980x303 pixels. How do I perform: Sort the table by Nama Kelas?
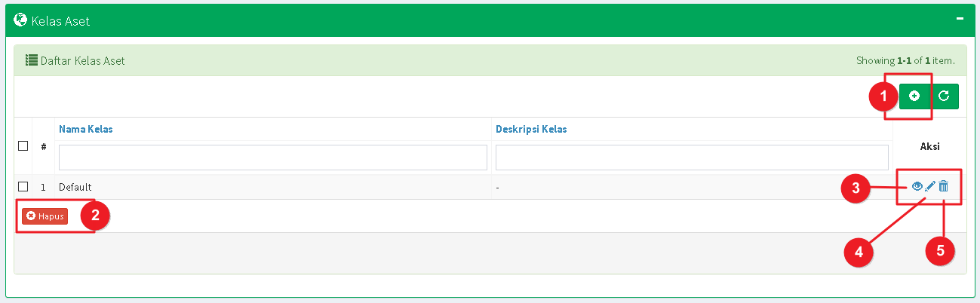tap(86, 129)
